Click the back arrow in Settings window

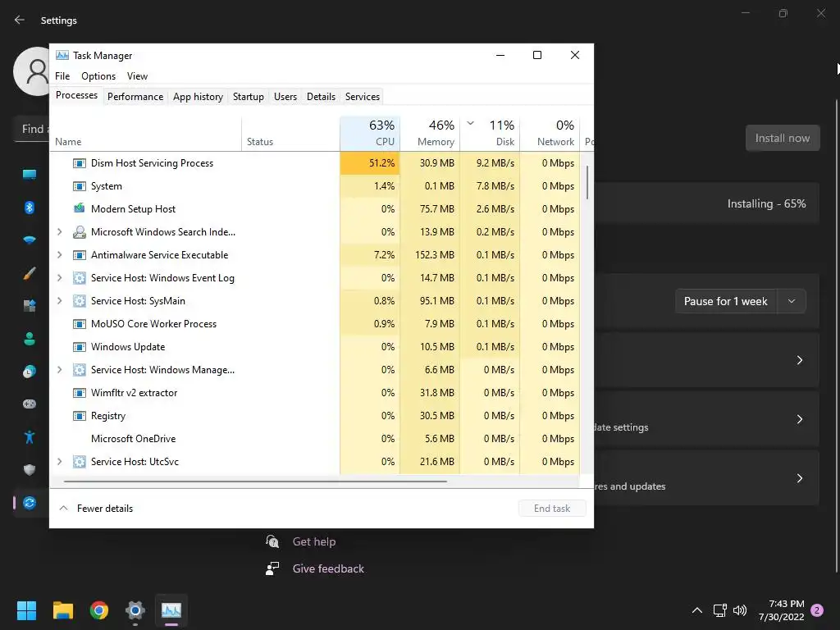click(x=20, y=20)
